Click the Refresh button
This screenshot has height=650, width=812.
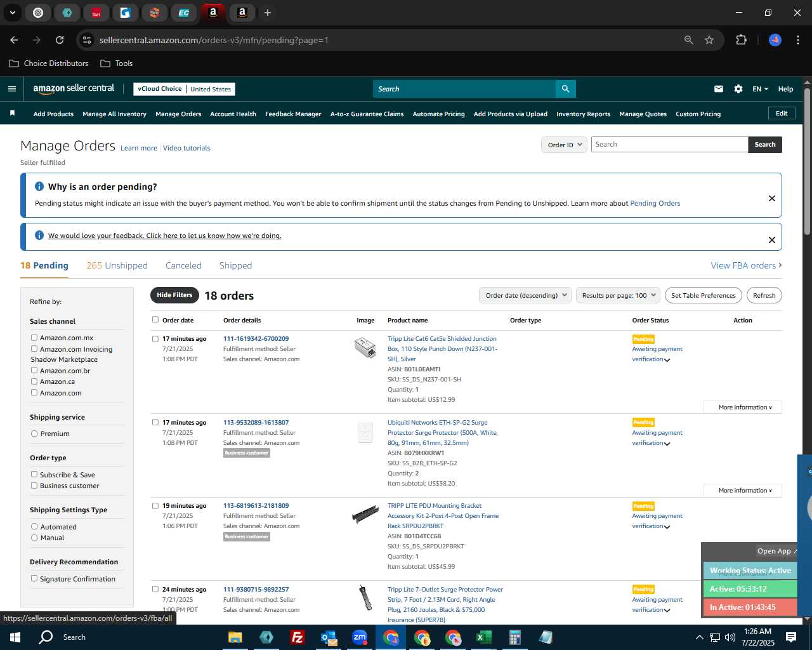click(x=764, y=295)
